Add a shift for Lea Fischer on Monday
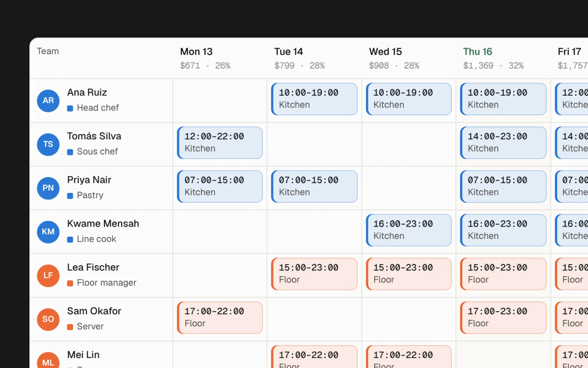Viewport: 588px width, 368px height. [x=220, y=276]
